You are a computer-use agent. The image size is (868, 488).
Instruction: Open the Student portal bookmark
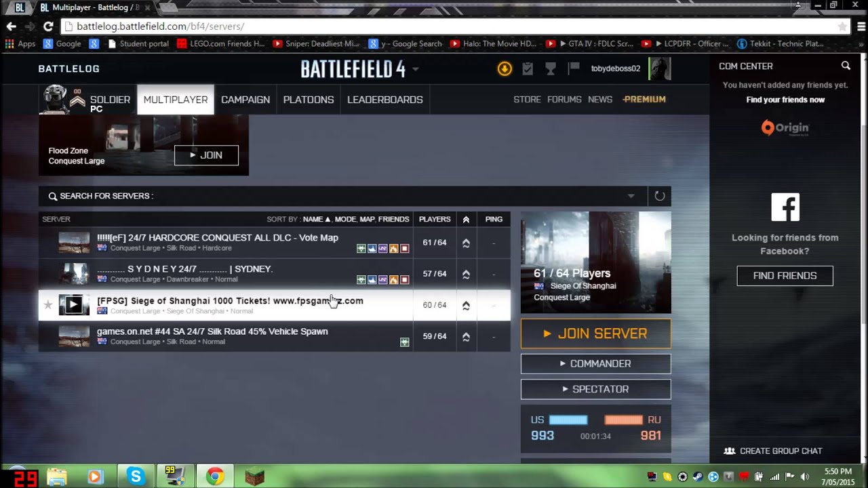coord(138,43)
